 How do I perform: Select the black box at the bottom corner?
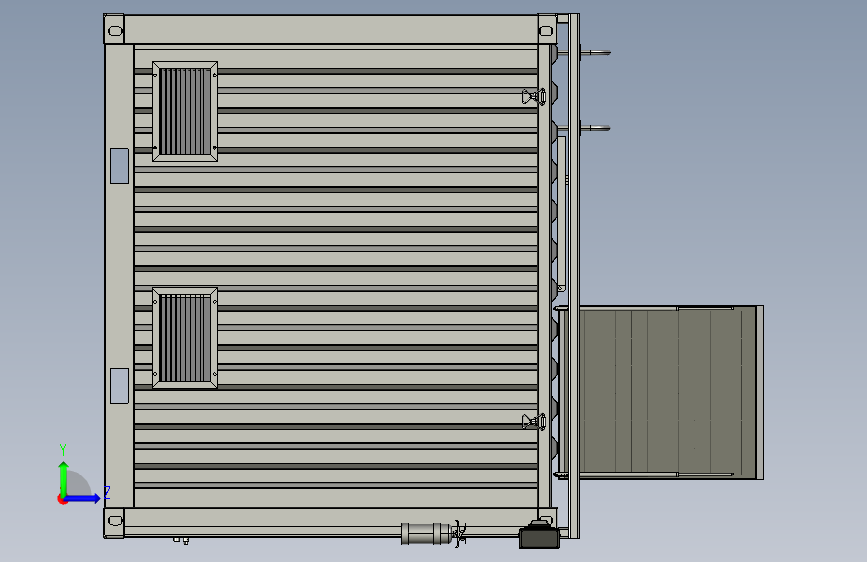point(539,535)
